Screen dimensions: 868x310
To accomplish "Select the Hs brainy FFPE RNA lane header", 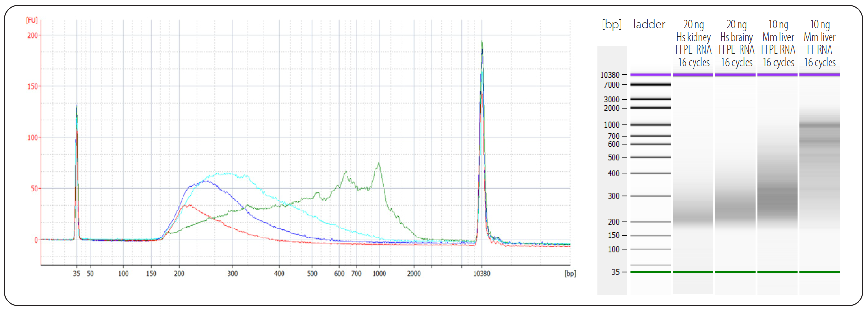I will pyautogui.click(x=736, y=44).
